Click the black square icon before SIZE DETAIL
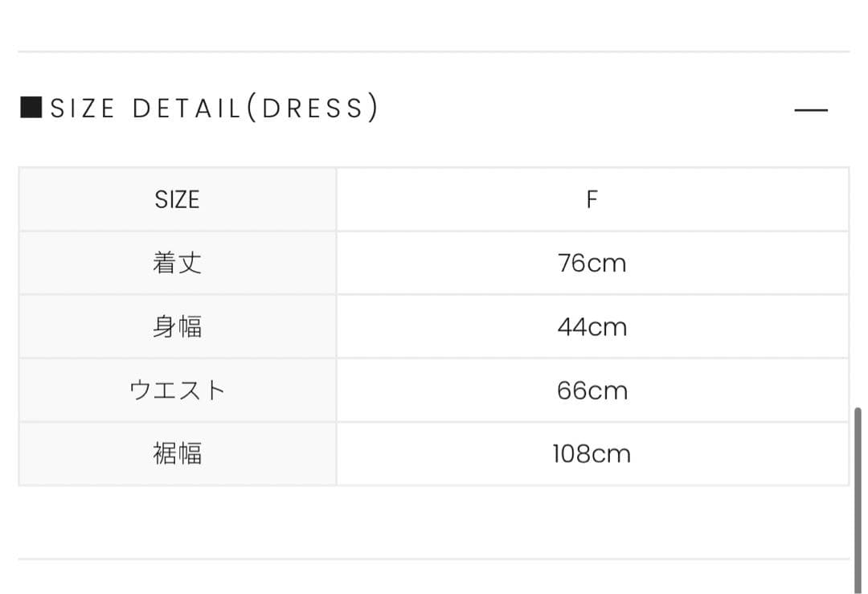868x594 pixels. (30, 106)
